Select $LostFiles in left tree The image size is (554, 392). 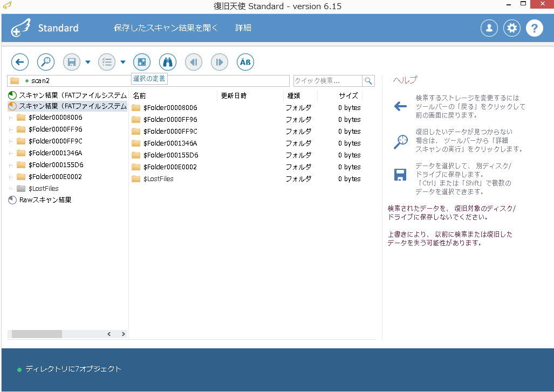[38, 189]
